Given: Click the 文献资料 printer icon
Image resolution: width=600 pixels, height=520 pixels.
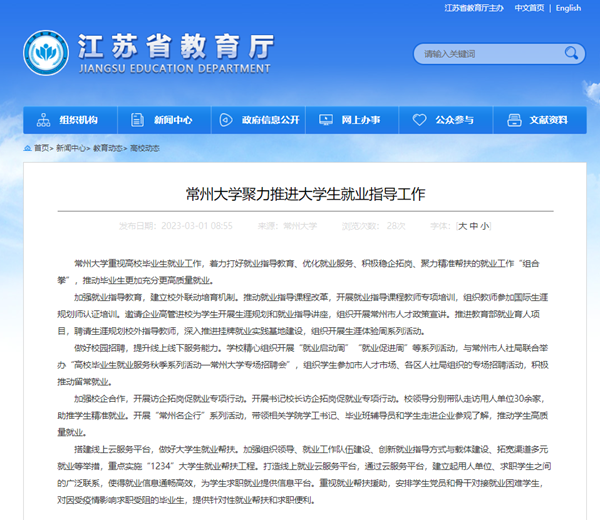Looking at the screenshot, I should (x=513, y=119).
